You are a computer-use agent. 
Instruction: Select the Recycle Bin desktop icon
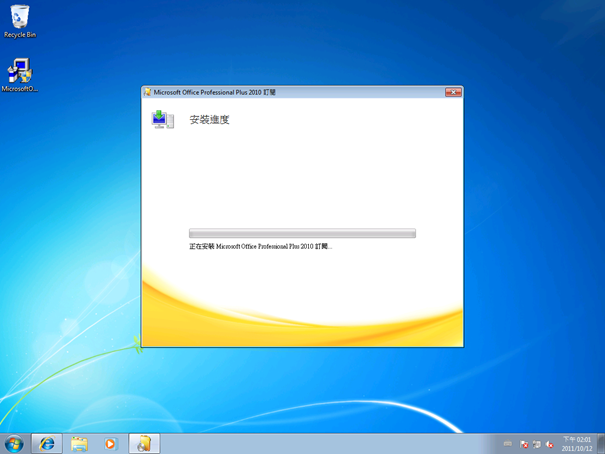20,21
